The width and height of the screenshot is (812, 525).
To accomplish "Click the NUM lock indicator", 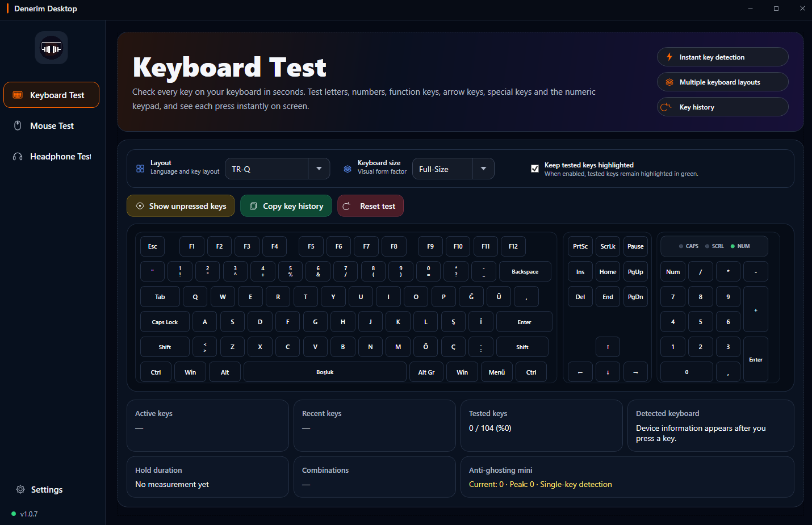I will point(740,246).
